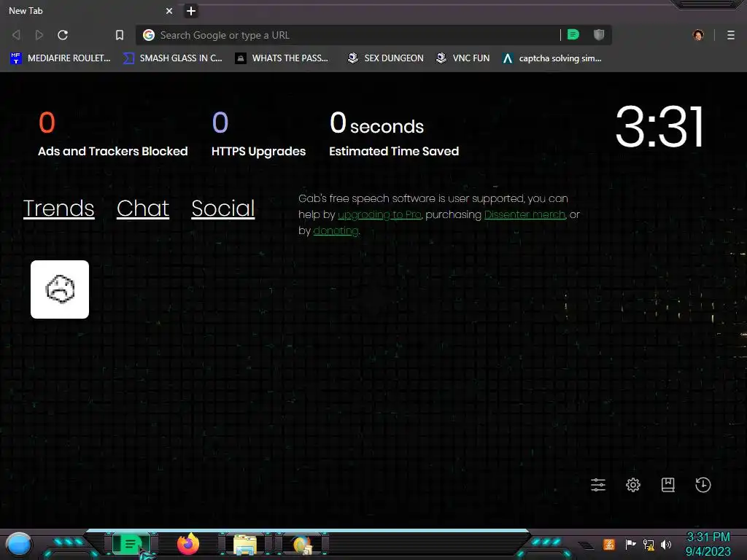Open Action Center flag tray icon
The width and height of the screenshot is (747, 560).
630,544
